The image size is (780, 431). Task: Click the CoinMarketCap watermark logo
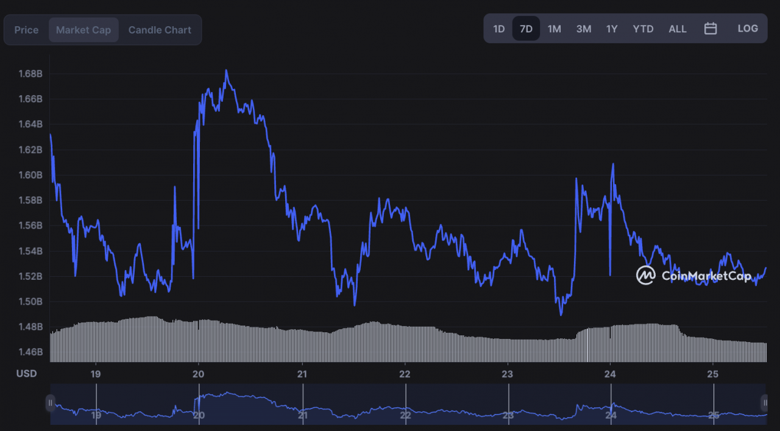point(693,275)
